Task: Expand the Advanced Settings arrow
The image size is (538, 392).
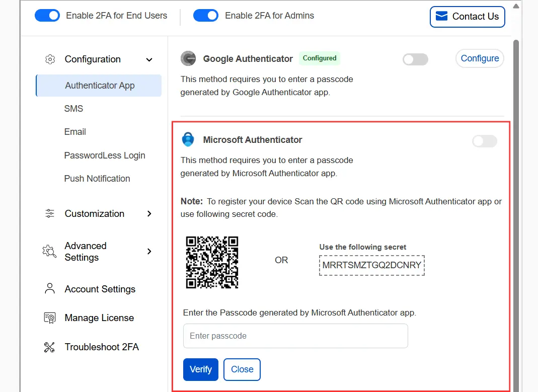Action: [149, 252]
